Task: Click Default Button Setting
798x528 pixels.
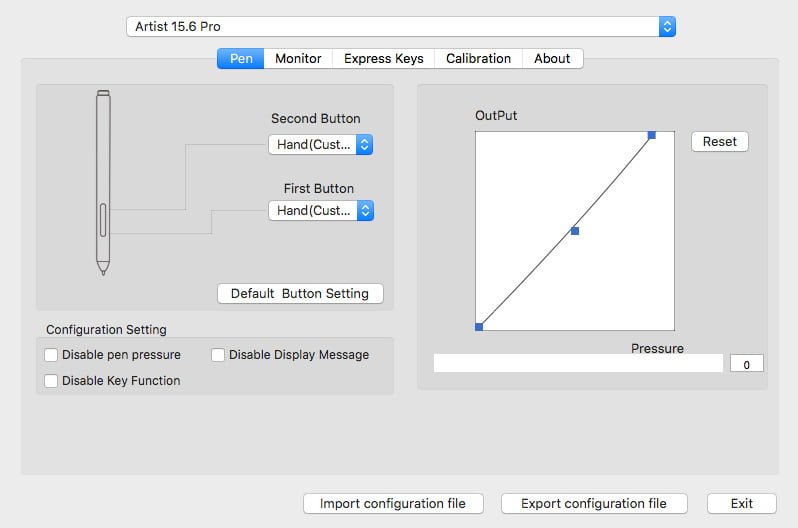Action: click(300, 294)
